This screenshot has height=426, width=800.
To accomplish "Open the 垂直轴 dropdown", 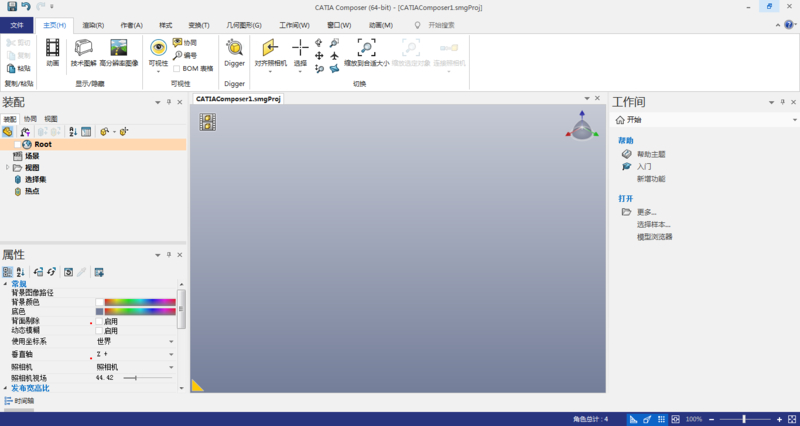I will (171, 354).
